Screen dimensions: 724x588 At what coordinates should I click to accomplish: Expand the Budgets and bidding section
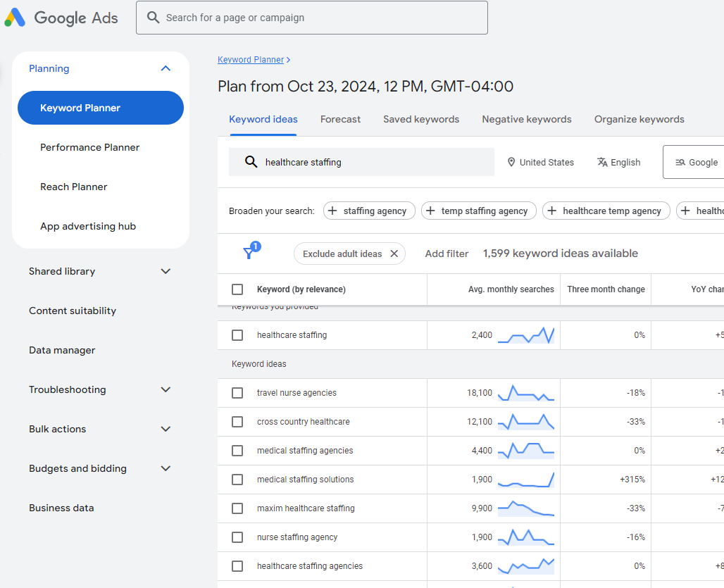166,468
